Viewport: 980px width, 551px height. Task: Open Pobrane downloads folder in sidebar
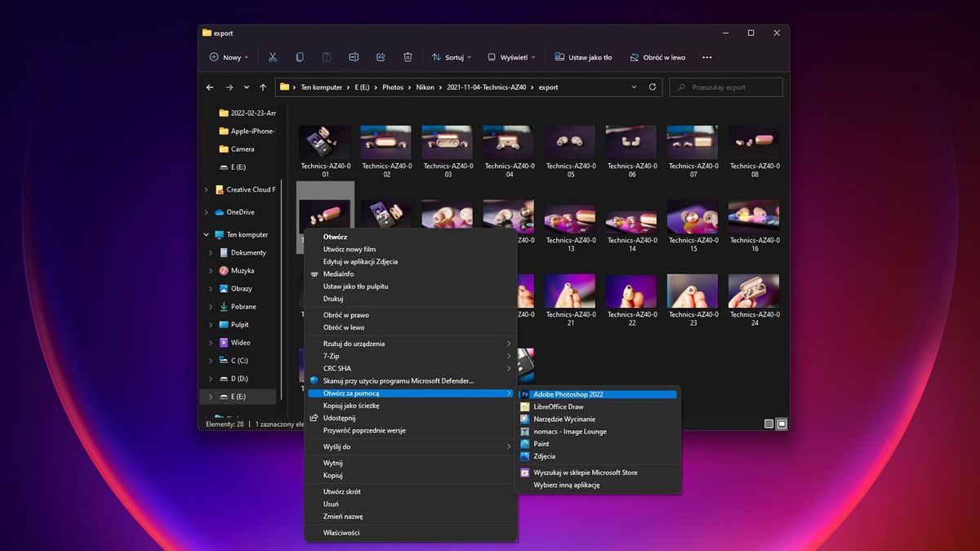[238, 307]
